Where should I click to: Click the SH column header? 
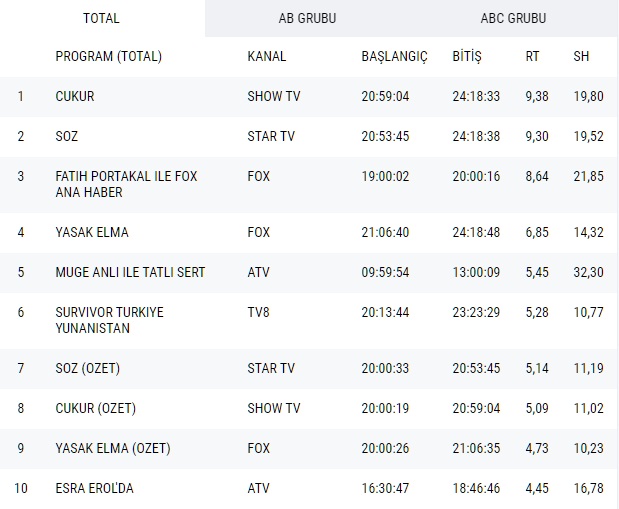pyautogui.click(x=581, y=56)
